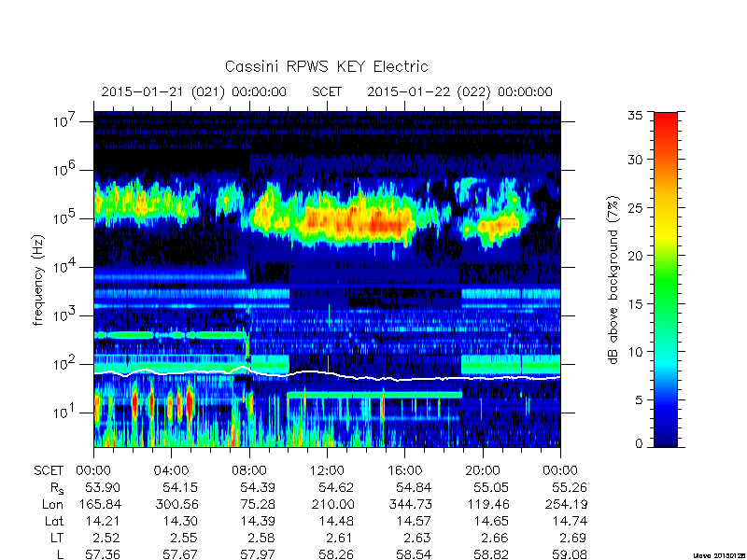Click the colorbar tick label 0
Viewport: 747px width, 560px height.
coord(639,443)
